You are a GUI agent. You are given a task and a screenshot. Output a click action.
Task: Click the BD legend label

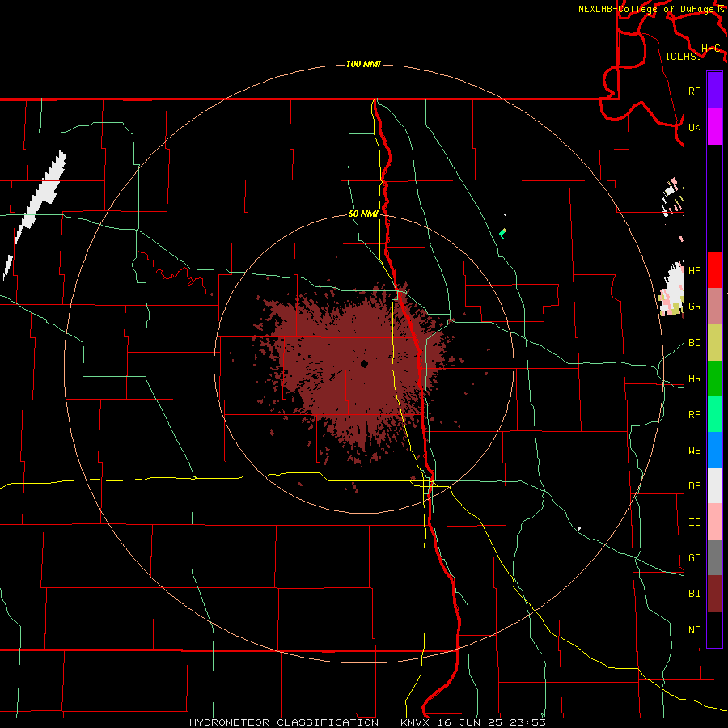click(x=694, y=343)
